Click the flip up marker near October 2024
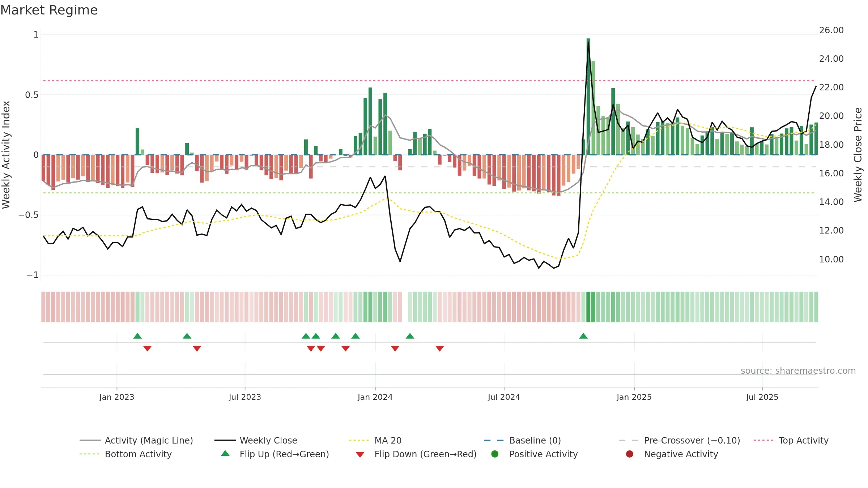Image resolution: width=868 pixels, height=488 pixels. [583, 336]
